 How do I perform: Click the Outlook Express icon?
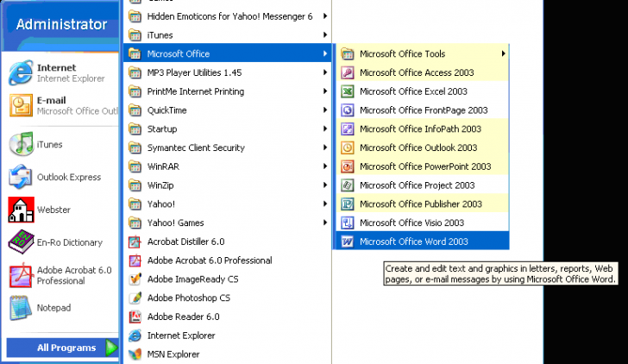click(x=21, y=177)
